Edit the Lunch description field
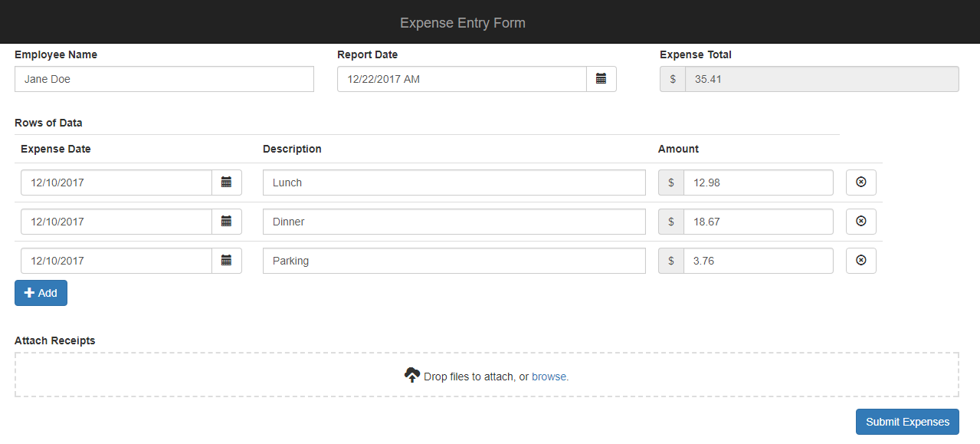Screen dimensions: 980x444 (454, 183)
